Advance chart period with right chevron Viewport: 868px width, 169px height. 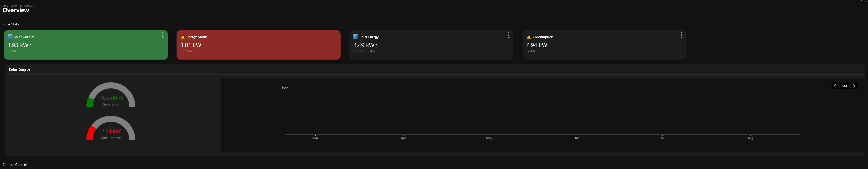854,86
